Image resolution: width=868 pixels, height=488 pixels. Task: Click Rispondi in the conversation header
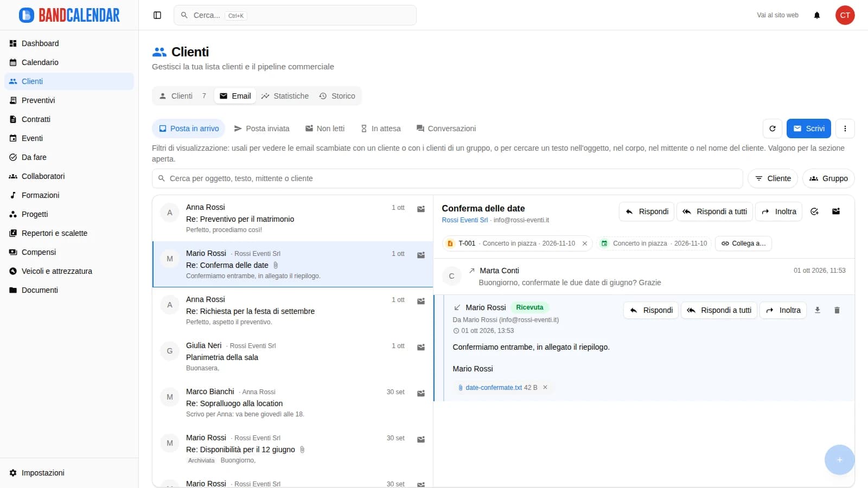pos(647,211)
